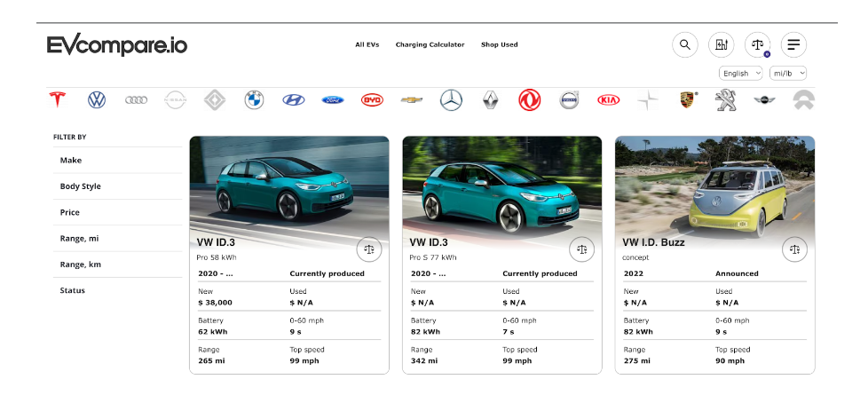The height and width of the screenshot is (395, 868).
Task: Open the mi/lb units dropdown
Action: [x=788, y=73]
